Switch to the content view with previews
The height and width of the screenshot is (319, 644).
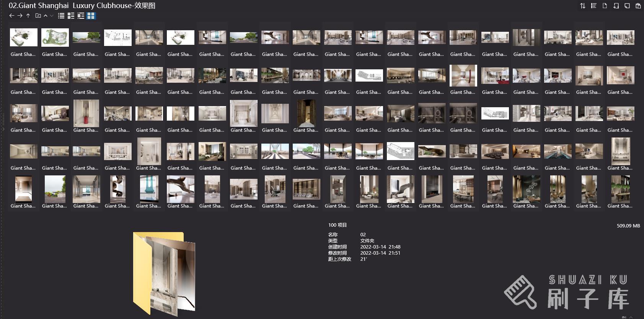click(x=81, y=16)
